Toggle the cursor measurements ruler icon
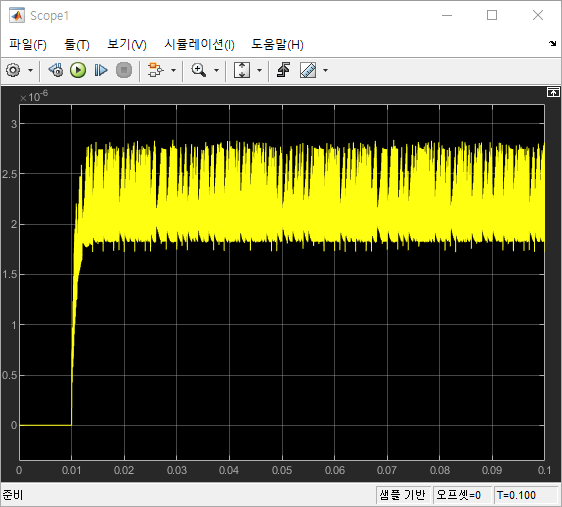The width and height of the screenshot is (562, 507). [x=308, y=70]
